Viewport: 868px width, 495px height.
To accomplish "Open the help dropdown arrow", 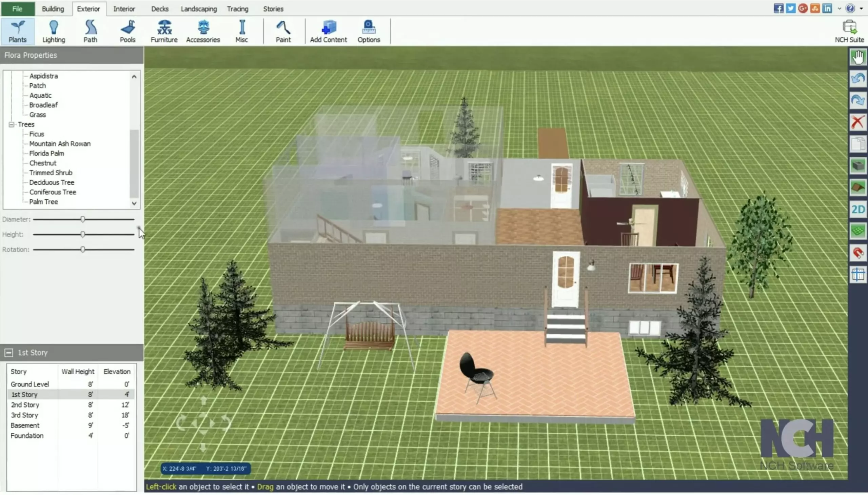I will tap(862, 8).
